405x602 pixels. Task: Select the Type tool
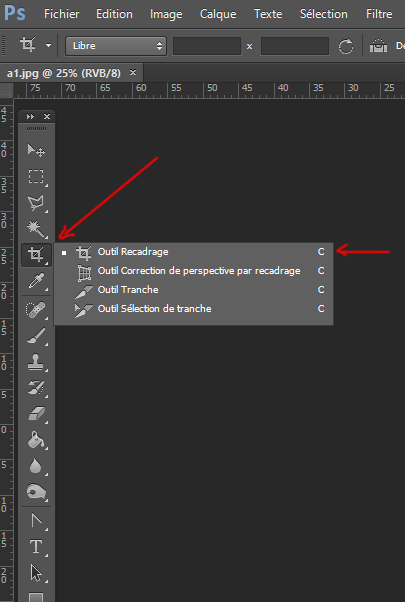(36, 547)
